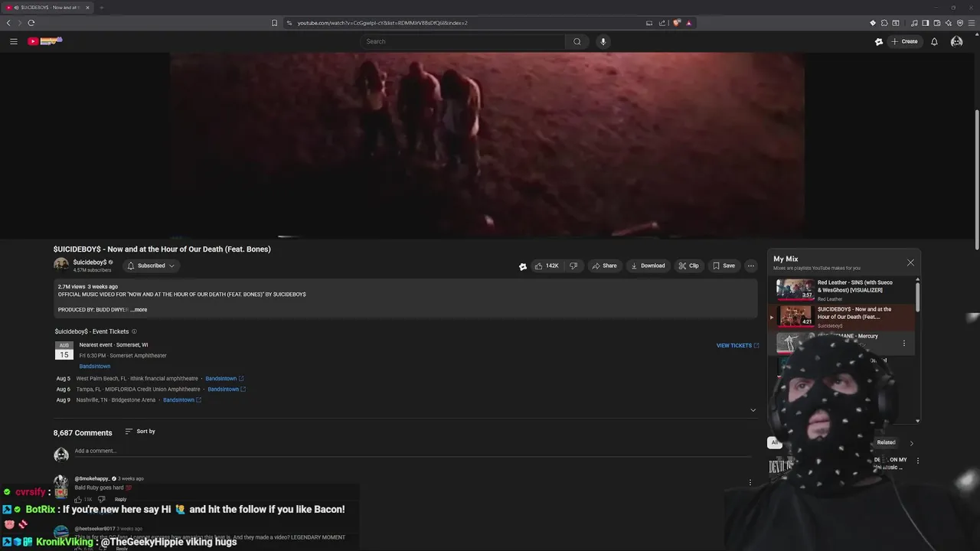Click the Share button under the video
The height and width of the screenshot is (551, 980).
pos(604,266)
